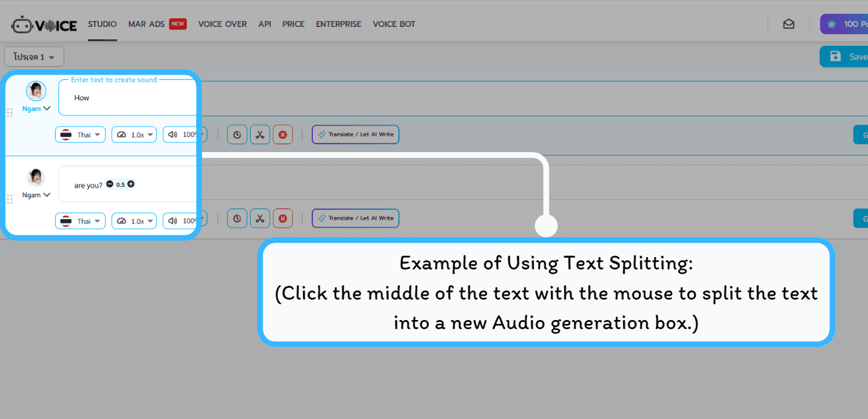The image size is (868, 419).
Task: Click the volume speaker icon on first row
Action: pos(173,134)
